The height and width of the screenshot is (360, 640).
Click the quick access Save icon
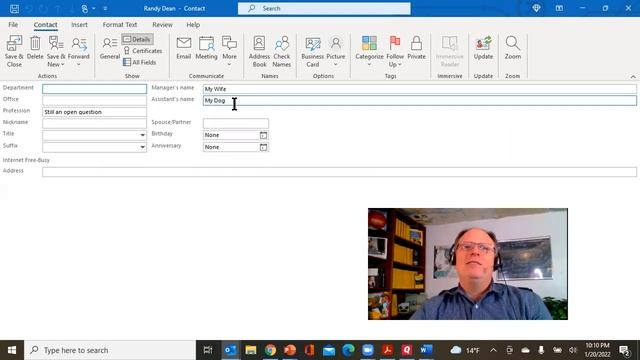pyautogui.click(x=14, y=8)
